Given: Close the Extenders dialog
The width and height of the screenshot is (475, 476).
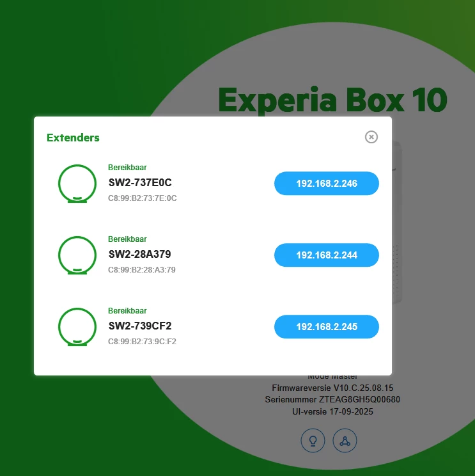Looking at the screenshot, I should [x=371, y=137].
